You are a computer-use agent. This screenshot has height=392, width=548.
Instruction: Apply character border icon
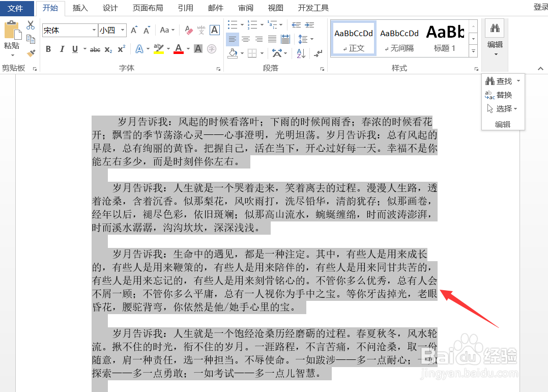215,31
